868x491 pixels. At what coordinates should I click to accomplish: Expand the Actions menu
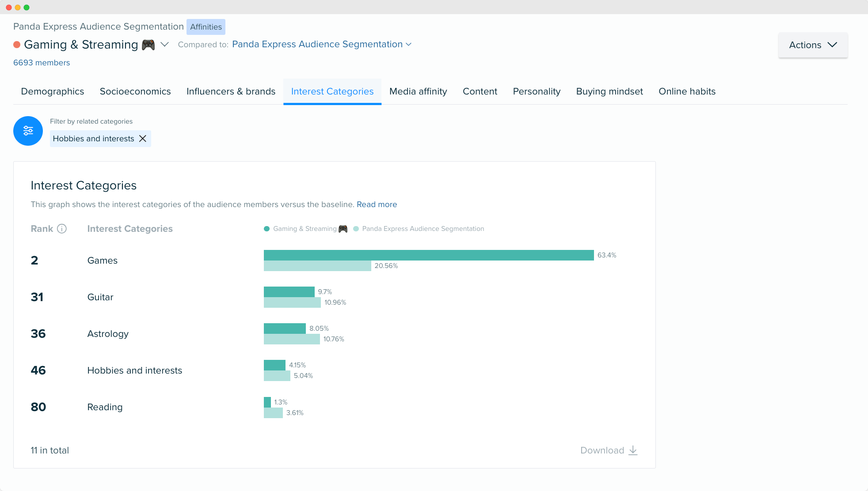(x=813, y=45)
